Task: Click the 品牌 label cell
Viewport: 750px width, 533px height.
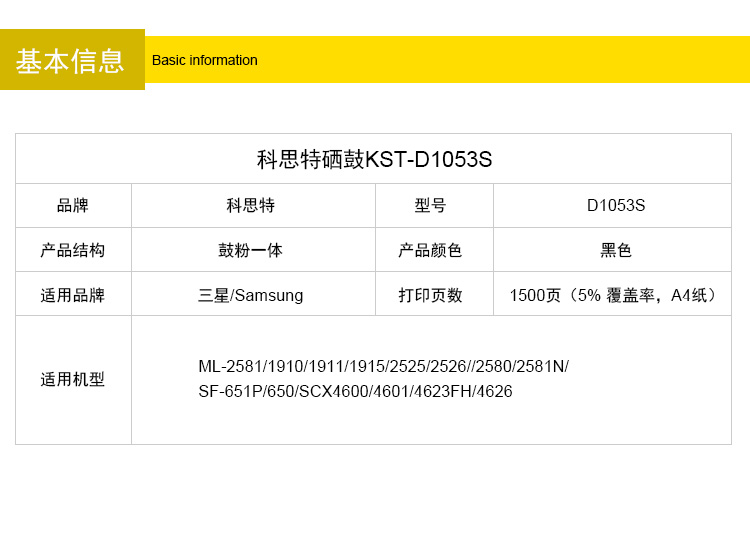Action: (73, 206)
